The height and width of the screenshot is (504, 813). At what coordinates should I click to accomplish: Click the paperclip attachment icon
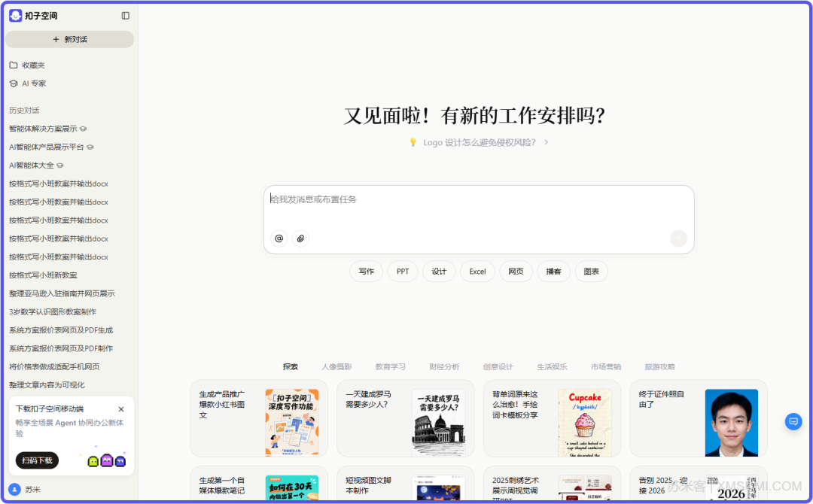[300, 238]
